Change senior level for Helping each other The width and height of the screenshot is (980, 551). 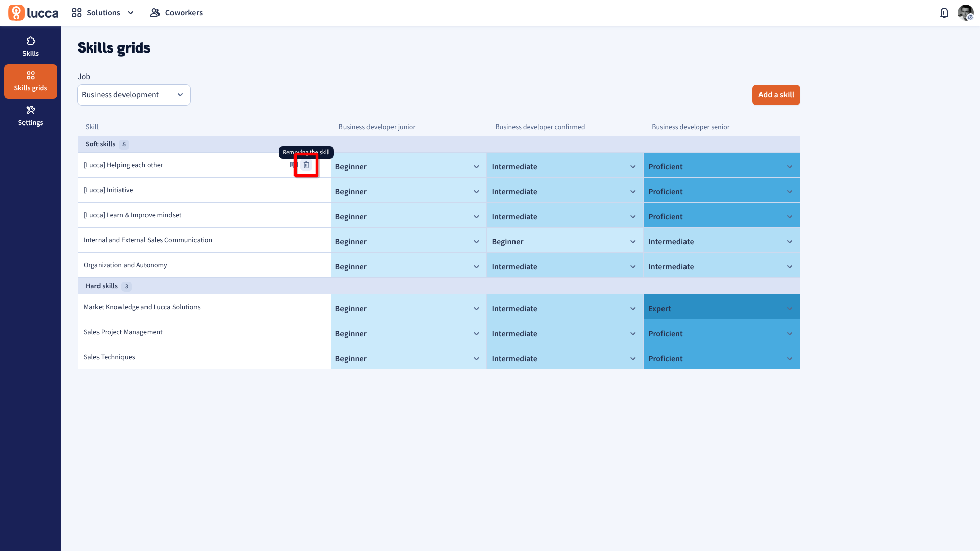[x=722, y=165]
